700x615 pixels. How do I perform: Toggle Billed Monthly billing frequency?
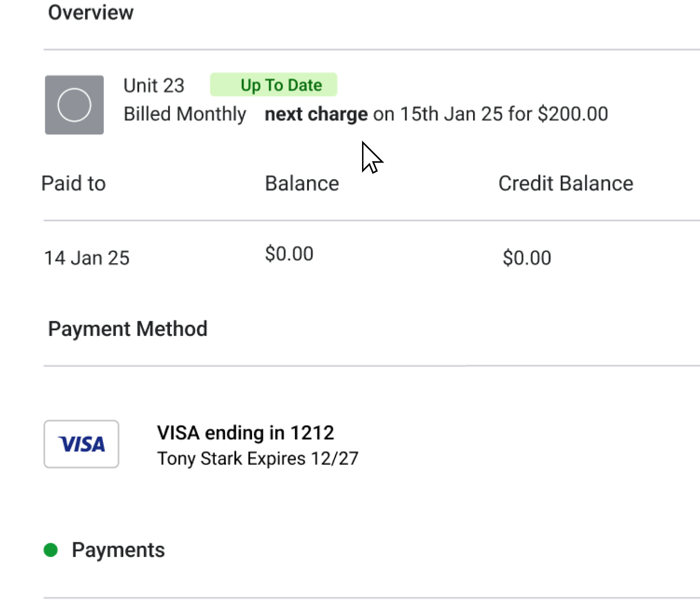click(184, 113)
